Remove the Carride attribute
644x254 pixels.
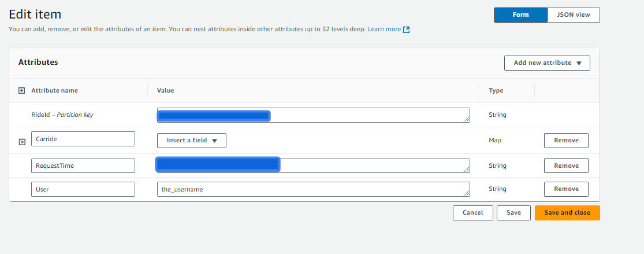[566, 141]
